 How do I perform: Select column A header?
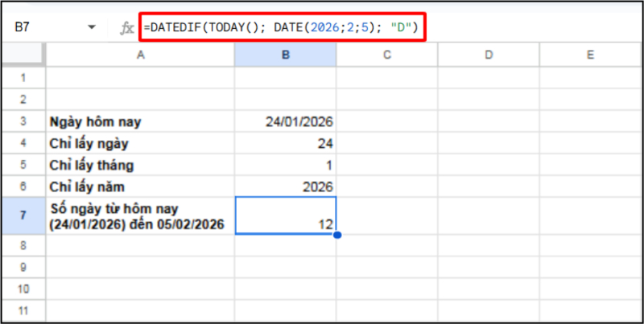point(140,55)
